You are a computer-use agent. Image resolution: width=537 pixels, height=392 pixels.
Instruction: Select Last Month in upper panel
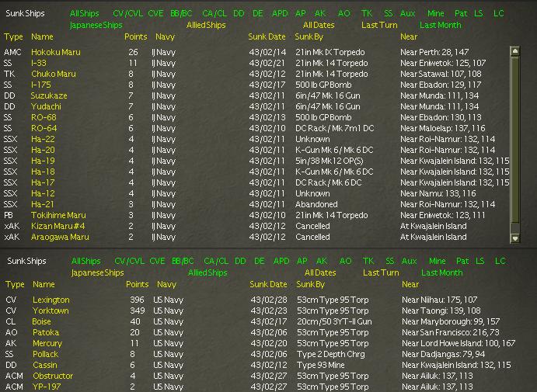(440, 25)
